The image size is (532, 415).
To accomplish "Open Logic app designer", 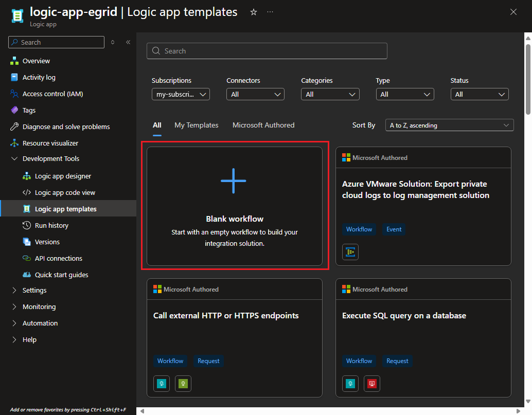I will [x=63, y=176].
